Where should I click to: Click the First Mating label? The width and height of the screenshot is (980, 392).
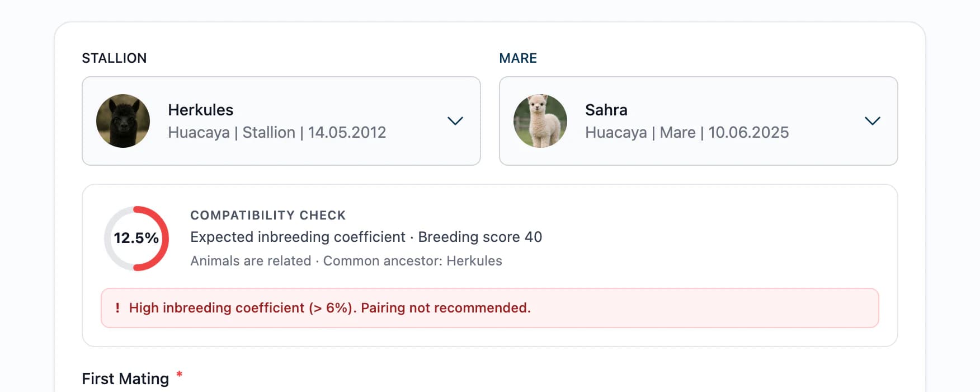(x=125, y=379)
